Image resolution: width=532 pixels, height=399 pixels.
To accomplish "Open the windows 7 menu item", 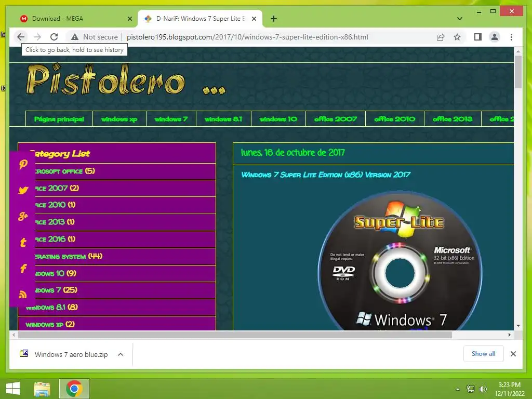I will click(x=171, y=119).
